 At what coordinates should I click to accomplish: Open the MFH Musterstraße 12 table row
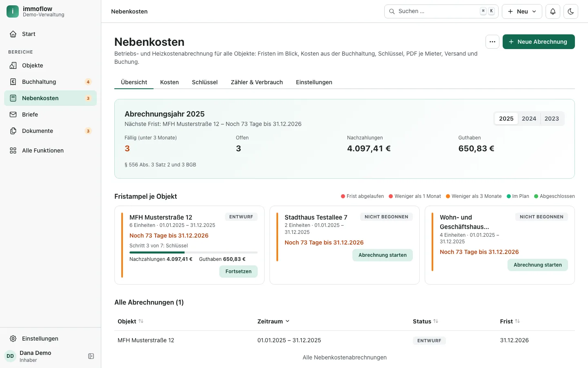pyautogui.click(x=345, y=340)
